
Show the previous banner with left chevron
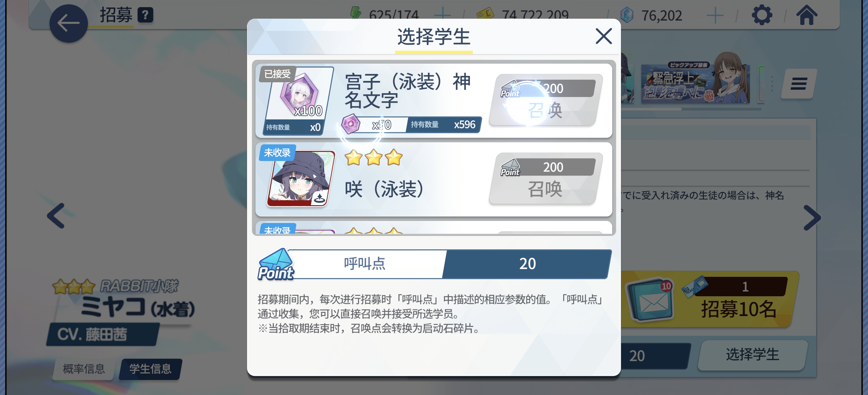56,216
